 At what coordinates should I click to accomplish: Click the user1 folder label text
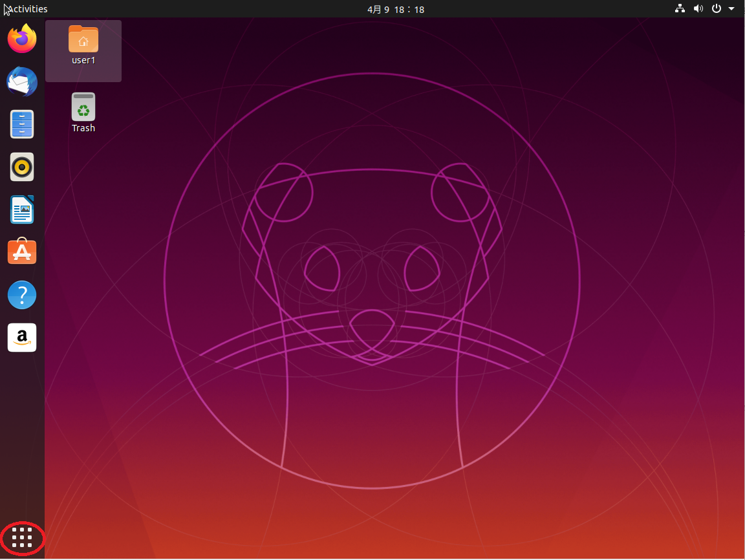coord(83,60)
